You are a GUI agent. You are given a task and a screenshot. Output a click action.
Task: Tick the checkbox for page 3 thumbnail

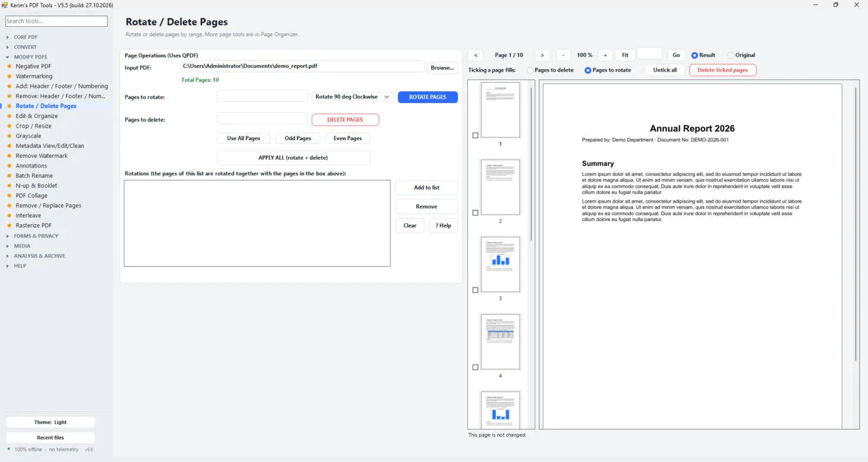pyautogui.click(x=475, y=290)
